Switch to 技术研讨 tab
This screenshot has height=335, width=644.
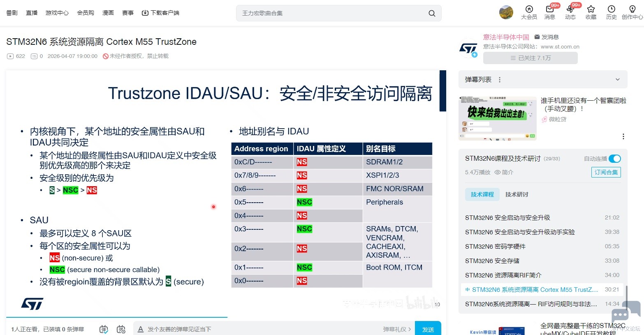click(517, 194)
